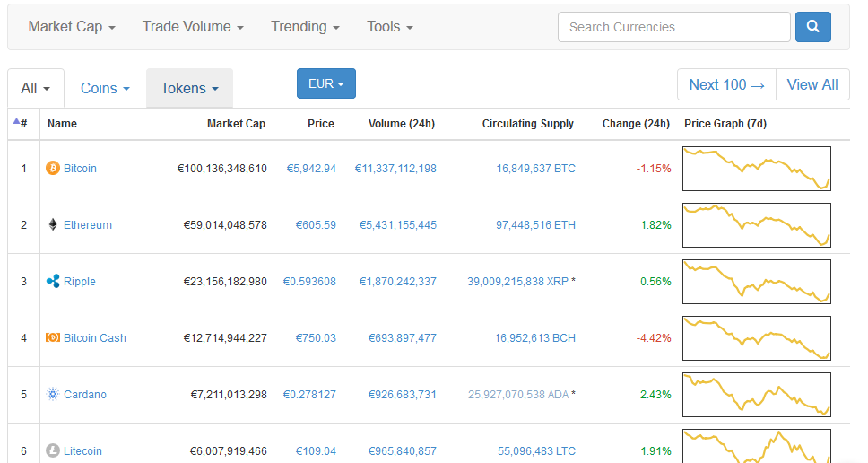Click Cardano price €0.278127
868x463 pixels.
click(x=309, y=394)
